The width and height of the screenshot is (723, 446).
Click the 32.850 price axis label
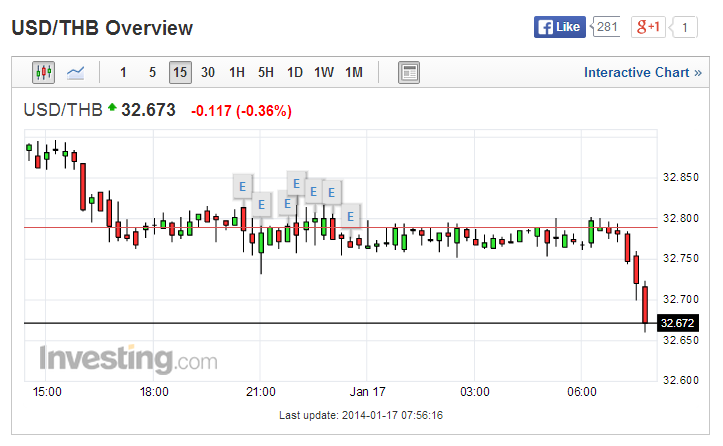click(681, 178)
